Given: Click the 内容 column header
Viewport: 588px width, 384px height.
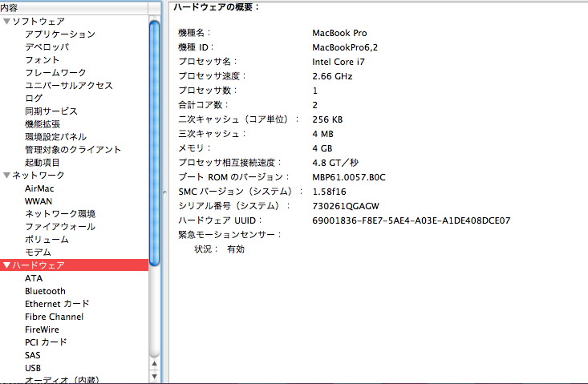Looking at the screenshot, I should click(75, 7).
